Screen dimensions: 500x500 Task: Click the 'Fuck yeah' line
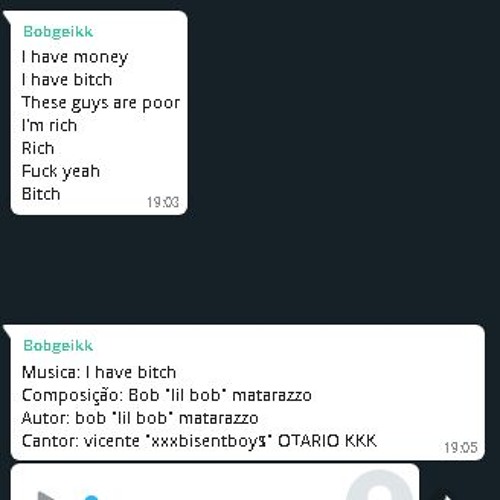coord(61,172)
